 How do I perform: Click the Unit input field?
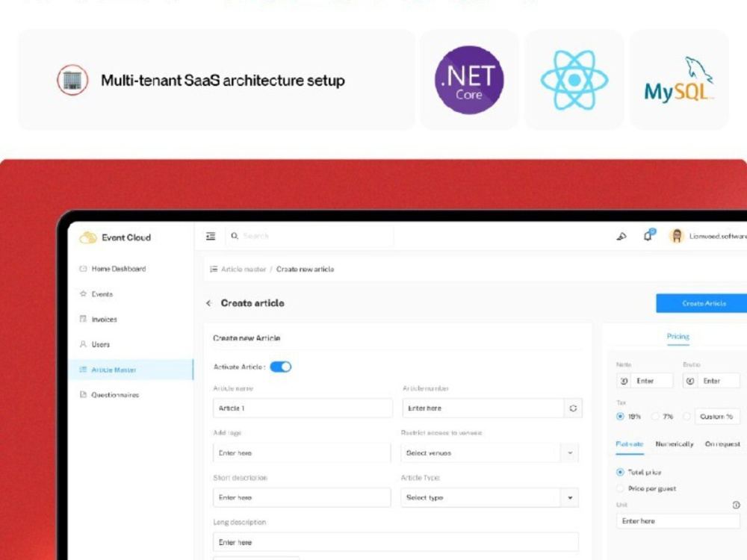pyautogui.click(x=678, y=521)
